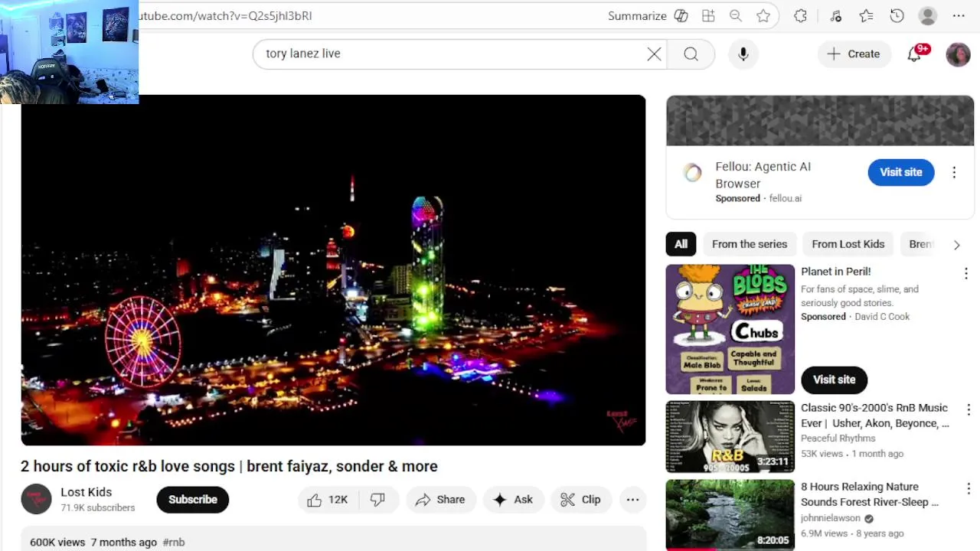Image resolution: width=980 pixels, height=551 pixels.
Task: Open Lost Kids channel avatar
Action: 36,500
